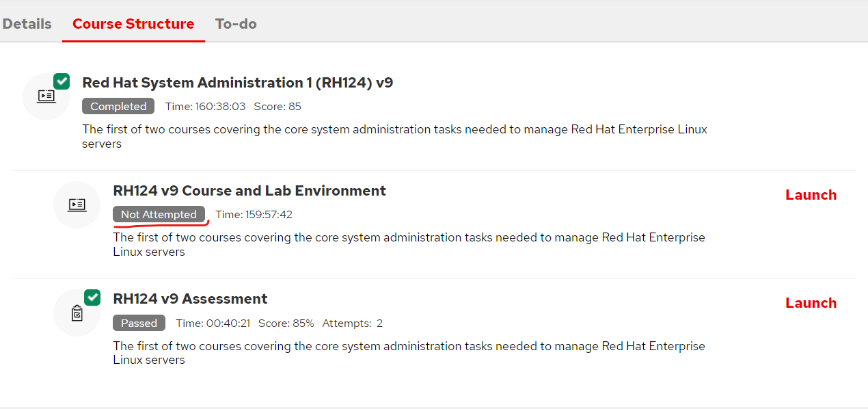Click the checkmark badge on the Assessment icon
The width and height of the screenshot is (868, 409).
92,297
